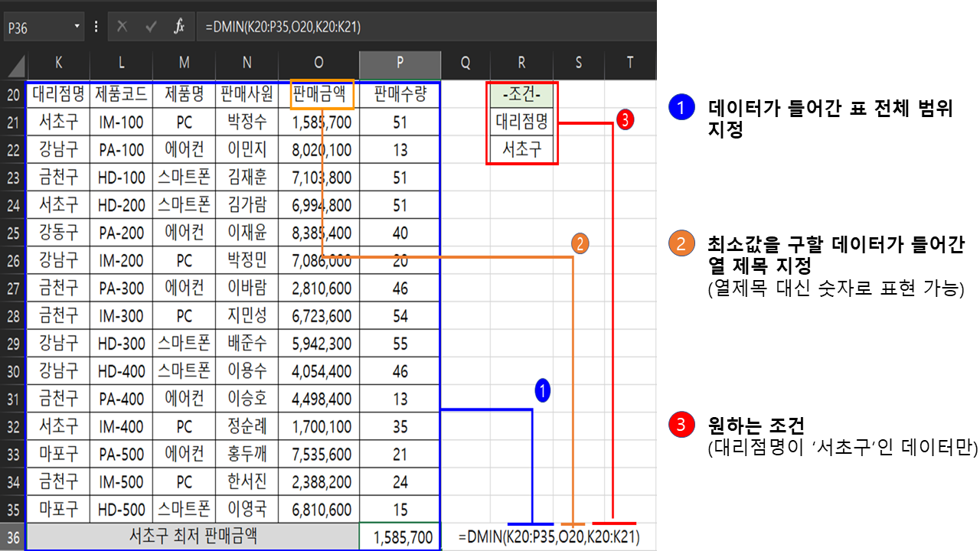980x551 pixels.
Task: Click the product code HD-500
Action: [x=121, y=510]
